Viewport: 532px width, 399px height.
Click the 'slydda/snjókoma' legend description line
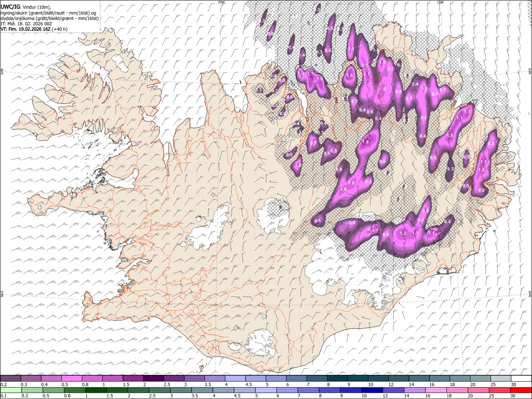(49, 18)
